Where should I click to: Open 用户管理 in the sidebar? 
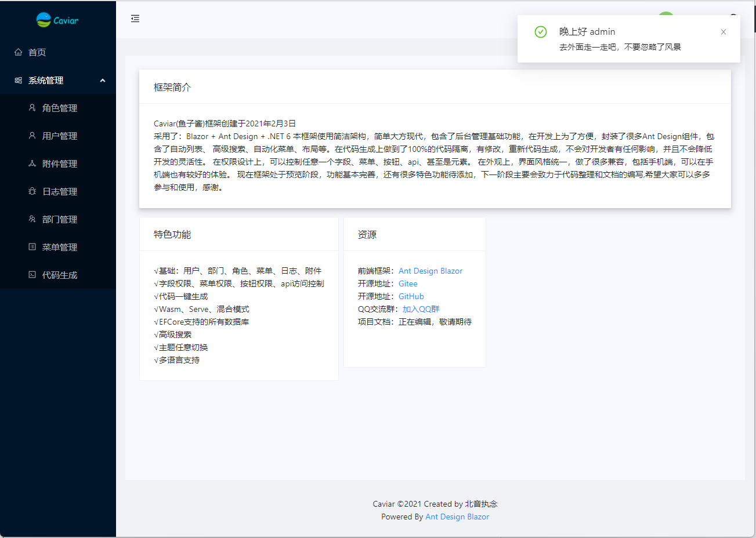click(58, 136)
